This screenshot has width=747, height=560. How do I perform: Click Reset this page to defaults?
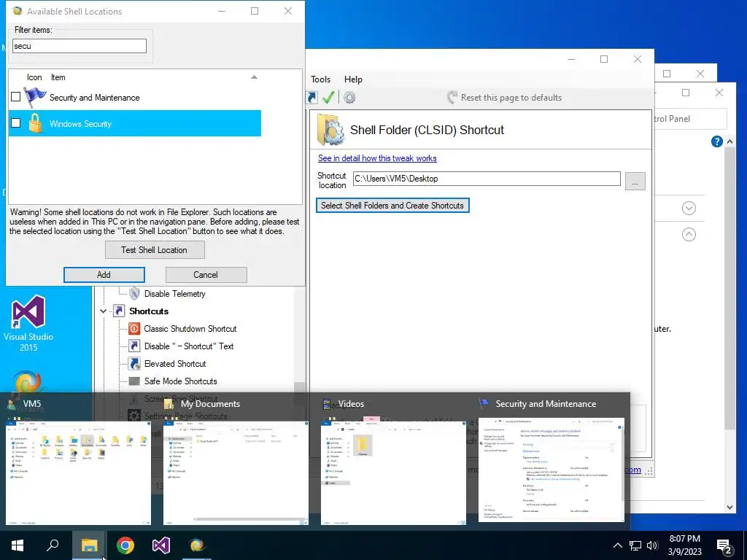pos(504,98)
